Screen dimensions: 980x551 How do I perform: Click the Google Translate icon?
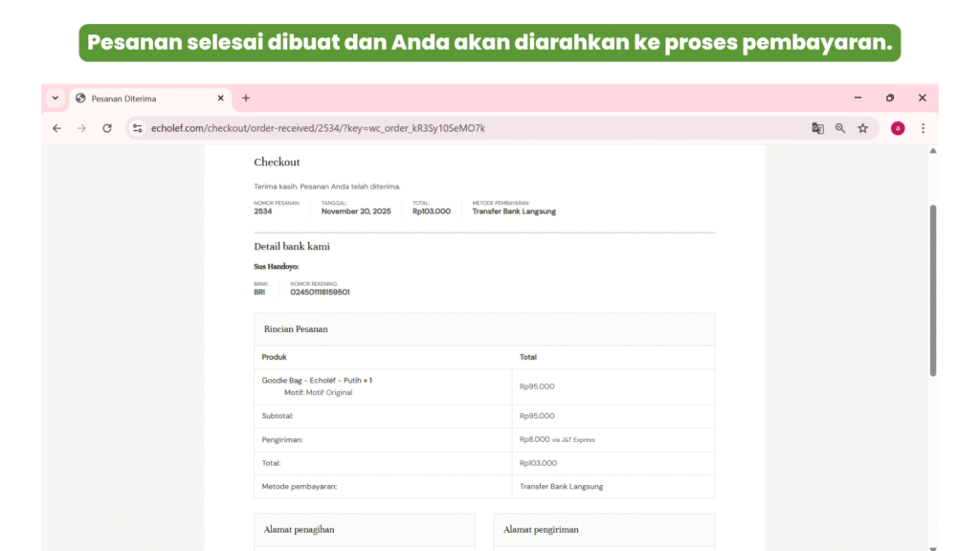click(817, 128)
